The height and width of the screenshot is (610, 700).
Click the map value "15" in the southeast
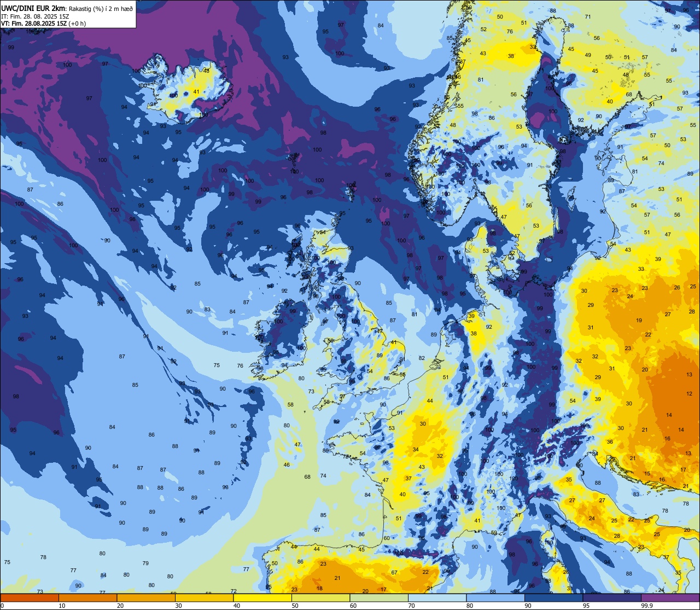pos(647,474)
